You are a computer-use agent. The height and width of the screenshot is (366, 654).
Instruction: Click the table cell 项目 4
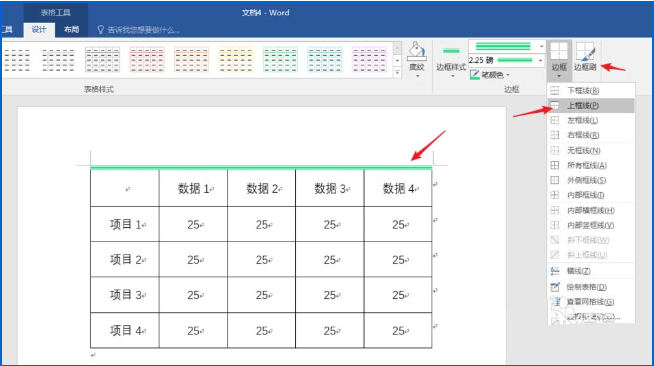pos(125,331)
